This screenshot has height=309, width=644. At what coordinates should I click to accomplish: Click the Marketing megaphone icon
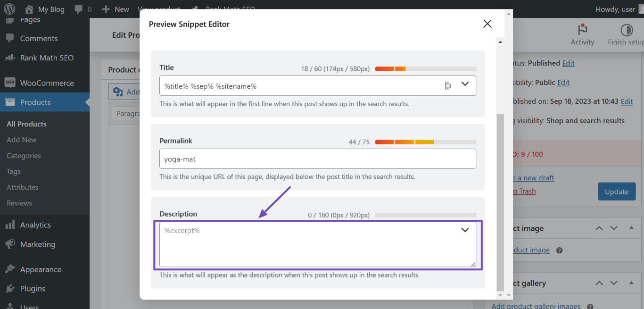click(x=10, y=244)
